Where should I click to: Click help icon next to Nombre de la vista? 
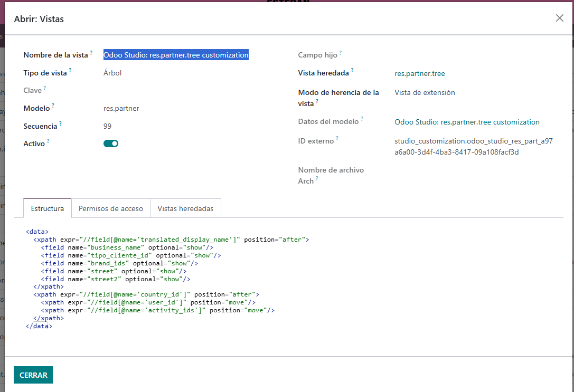click(x=91, y=53)
